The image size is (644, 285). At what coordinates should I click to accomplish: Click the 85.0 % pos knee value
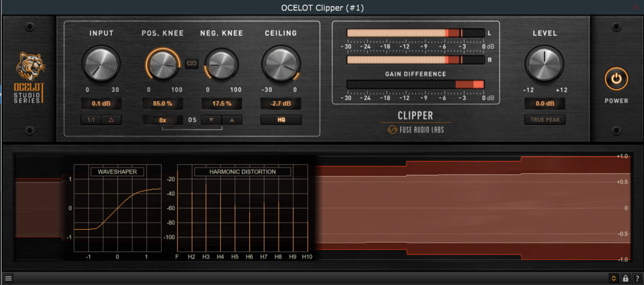[x=163, y=104]
